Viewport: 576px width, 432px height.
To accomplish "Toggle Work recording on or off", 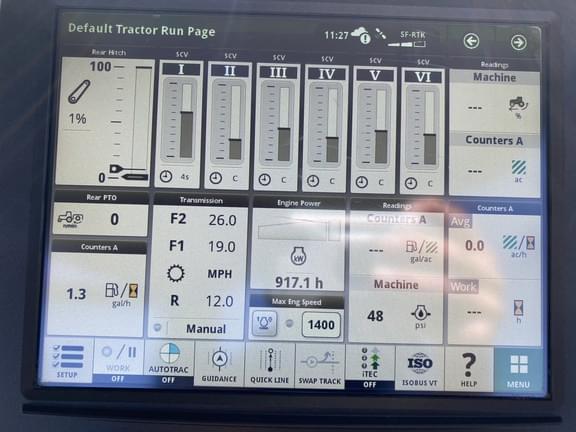I will click(x=118, y=361).
